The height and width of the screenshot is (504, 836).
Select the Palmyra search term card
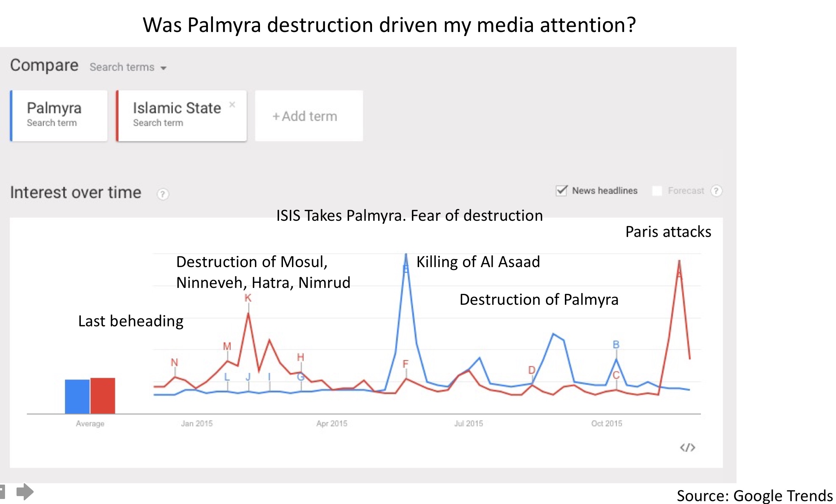tap(59, 115)
